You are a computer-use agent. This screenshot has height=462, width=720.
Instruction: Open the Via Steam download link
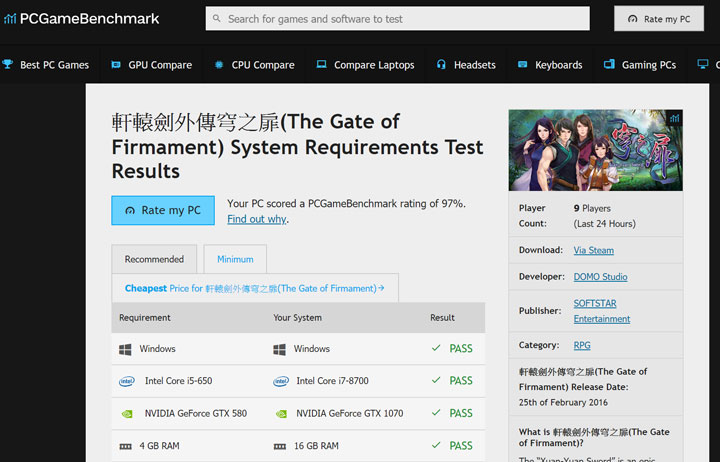pyautogui.click(x=594, y=250)
